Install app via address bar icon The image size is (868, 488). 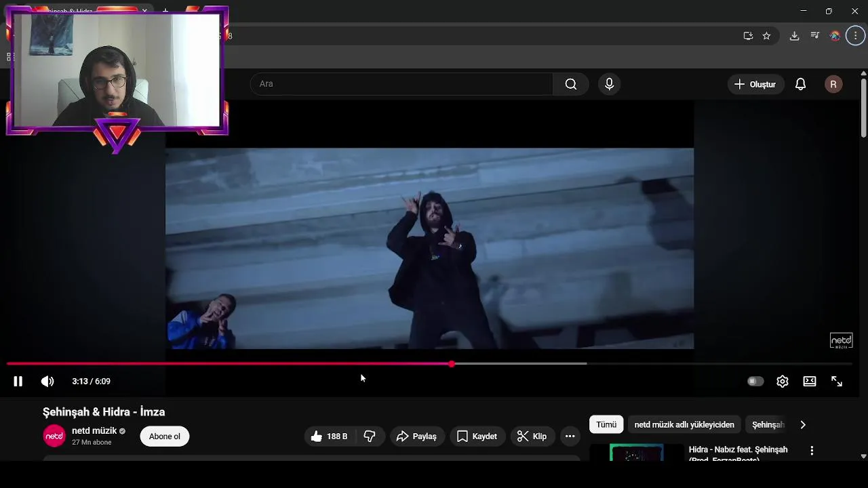pyautogui.click(x=748, y=36)
